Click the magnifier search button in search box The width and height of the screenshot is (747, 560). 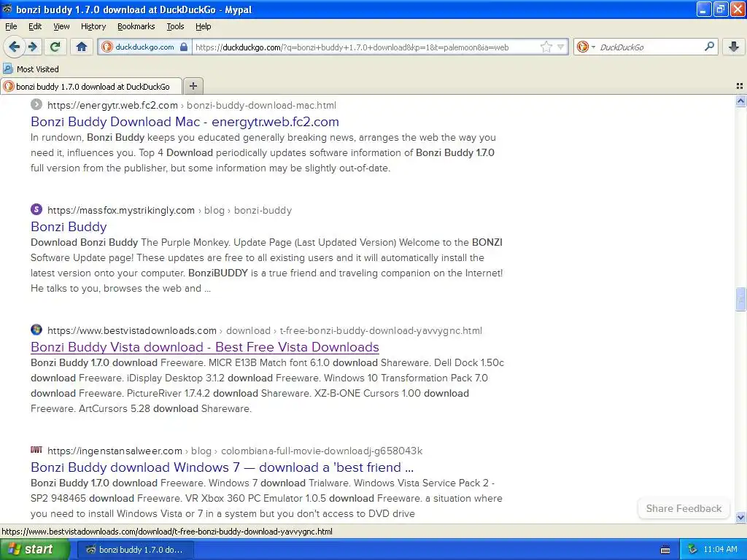[709, 47]
